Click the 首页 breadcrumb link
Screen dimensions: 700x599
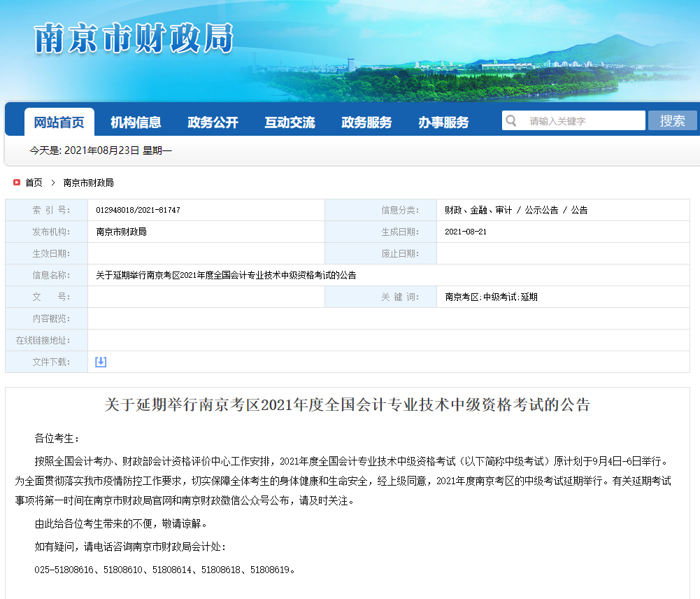click(x=34, y=183)
